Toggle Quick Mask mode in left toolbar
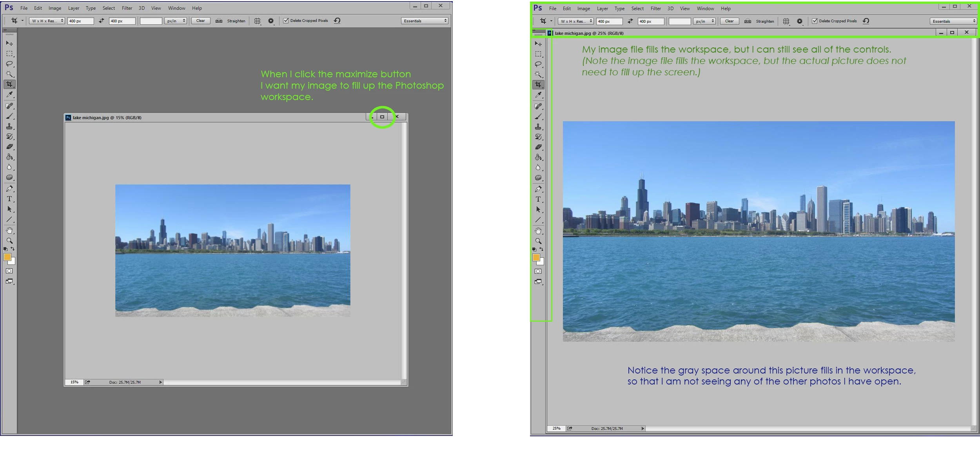The height and width of the screenshot is (461, 980). (9, 271)
